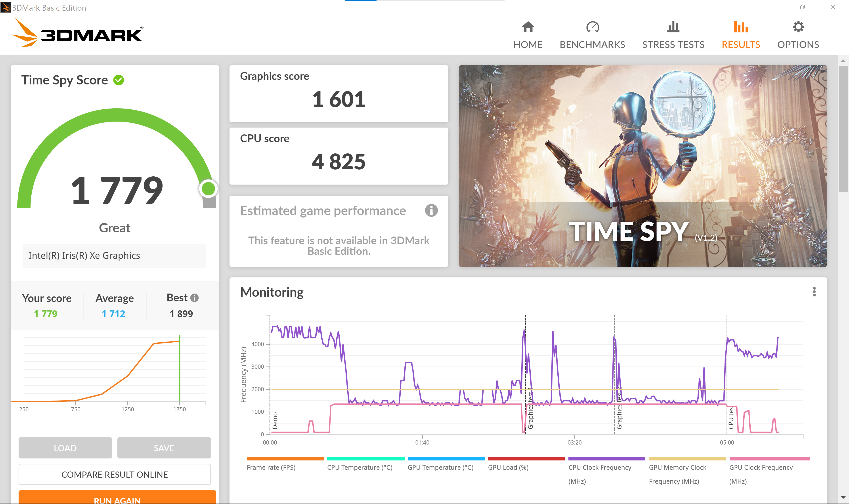Click the info icon beside Estimated game performance
849x504 pixels.
(x=431, y=211)
